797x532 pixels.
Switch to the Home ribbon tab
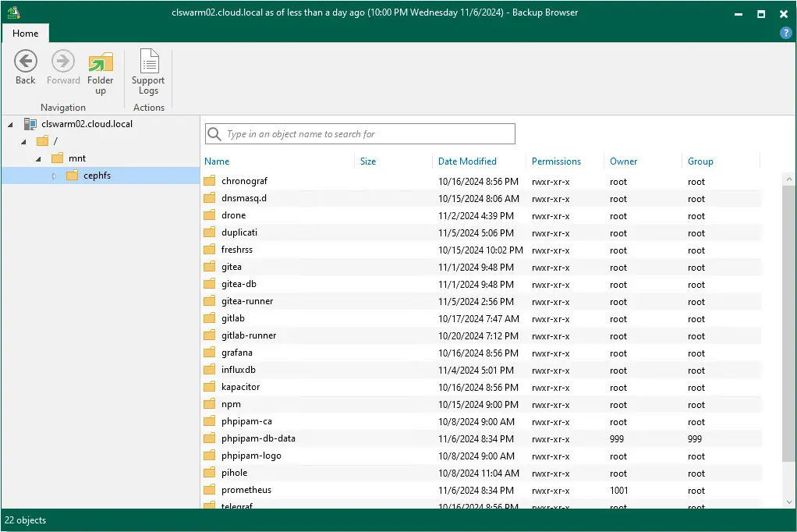point(26,34)
